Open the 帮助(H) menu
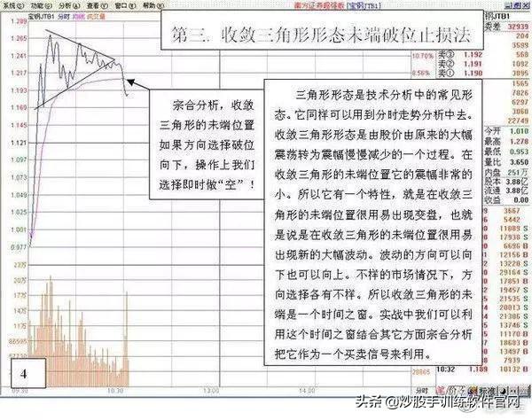The width and height of the screenshot is (532, 420). (153, 5)
